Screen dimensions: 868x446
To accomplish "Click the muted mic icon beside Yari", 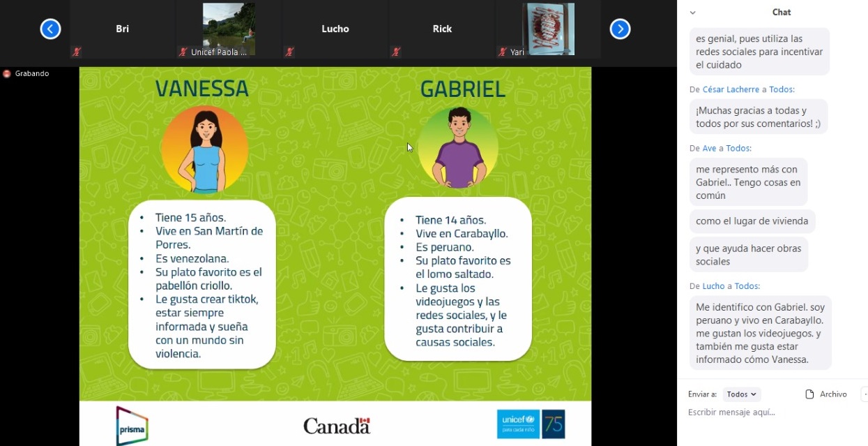I will point(503,52).
